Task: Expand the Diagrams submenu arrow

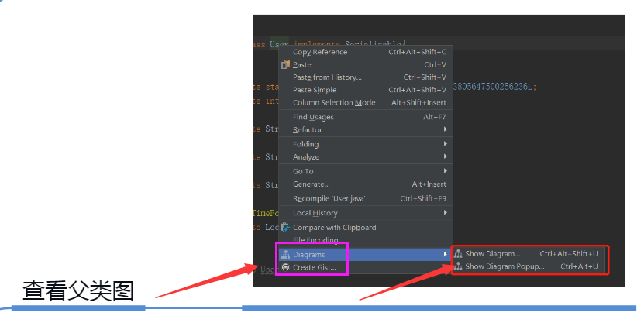Action: (x=445, y=255)
